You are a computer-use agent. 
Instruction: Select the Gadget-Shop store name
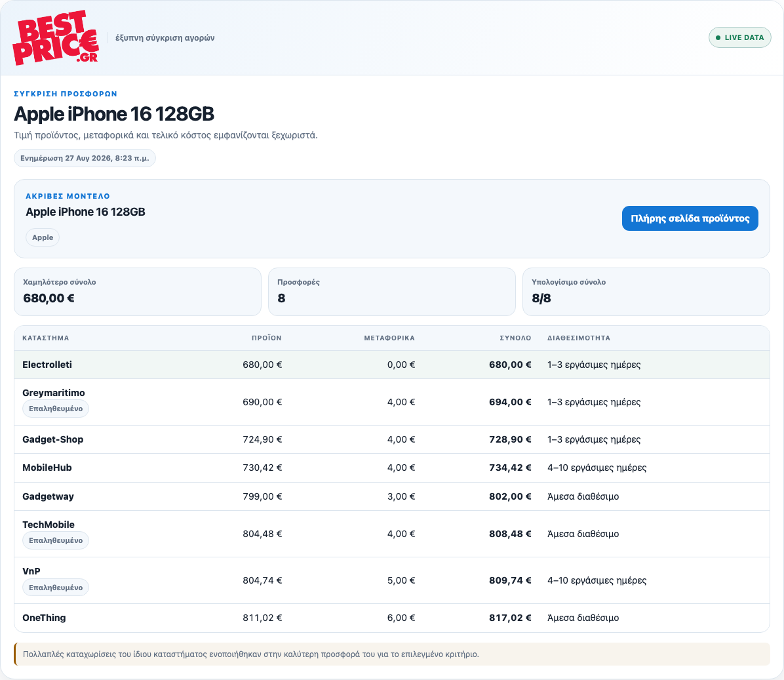click(x=52, y=439)
